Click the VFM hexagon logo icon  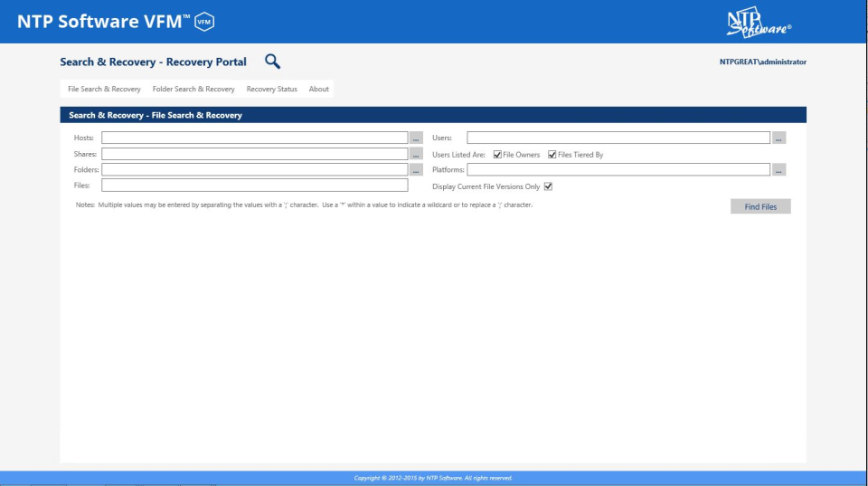tap(204, 22)
